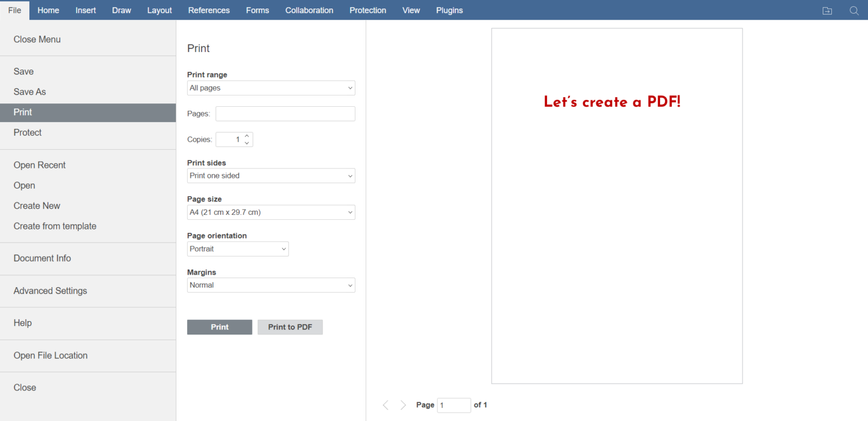Image resolution: width=868 pixels, height=421 pixels.
Task: Decrease copies with the down arrow
Action: pos(247,143)
